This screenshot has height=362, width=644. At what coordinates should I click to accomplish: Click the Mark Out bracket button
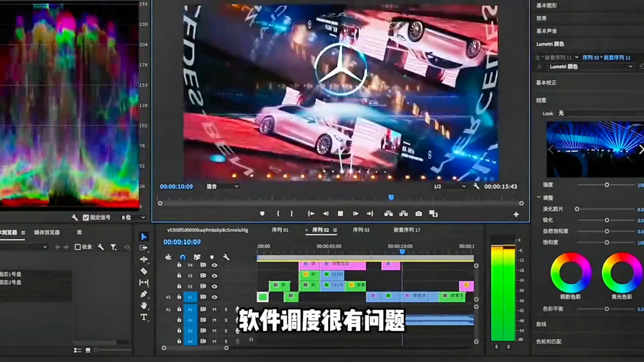pyautogui.click(x=291, y=214)
